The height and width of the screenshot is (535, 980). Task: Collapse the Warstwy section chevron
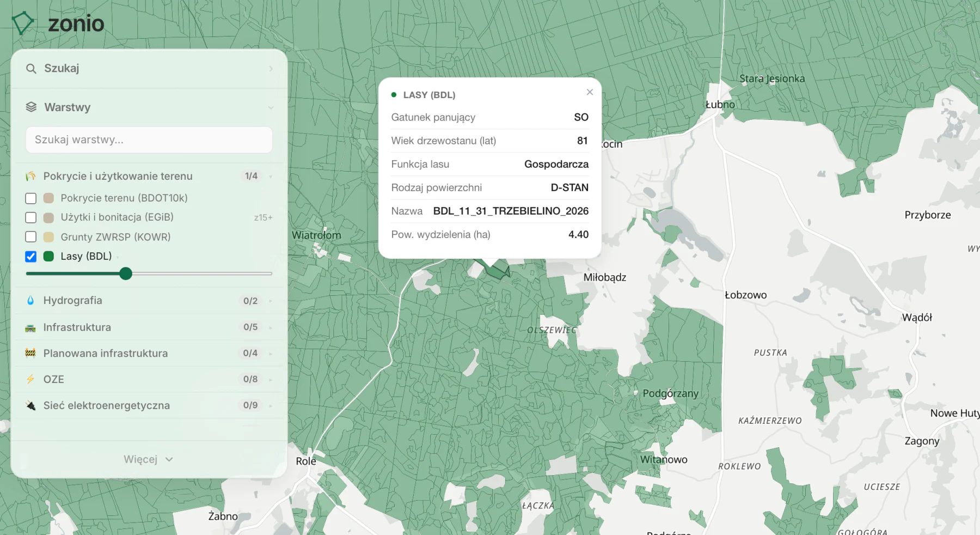pos(271,108)
